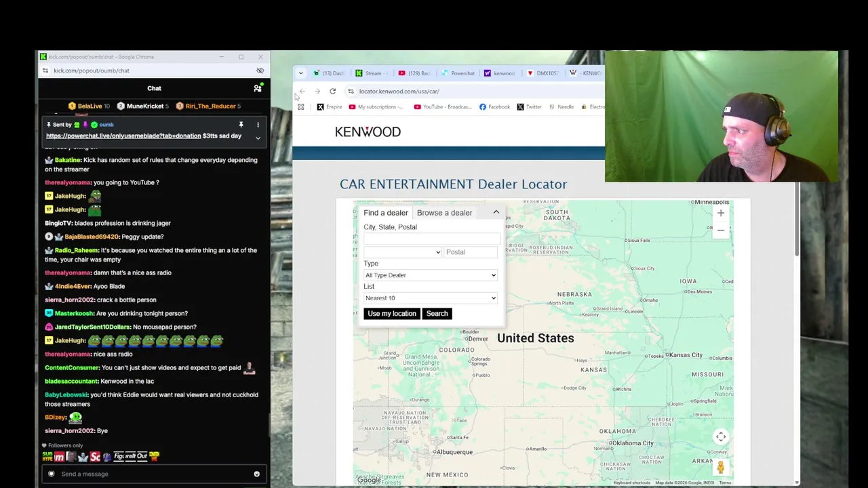Click the map compass tilt control
The height and width of the screenshot is (488, 868).
(721, 437)
